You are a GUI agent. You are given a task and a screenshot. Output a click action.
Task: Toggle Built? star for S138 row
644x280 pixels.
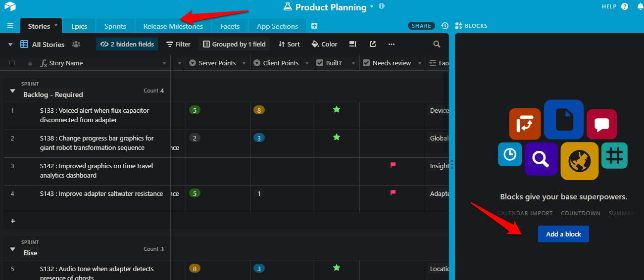[x=337, y=137]
